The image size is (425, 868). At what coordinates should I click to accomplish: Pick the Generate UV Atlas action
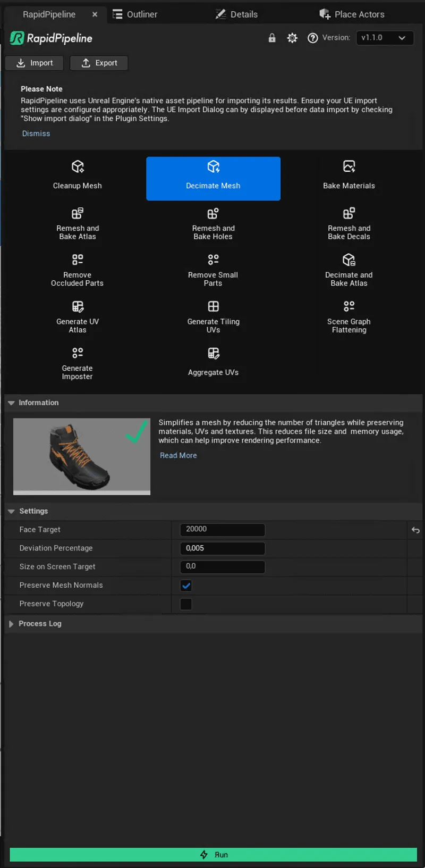tap(78, 316)
